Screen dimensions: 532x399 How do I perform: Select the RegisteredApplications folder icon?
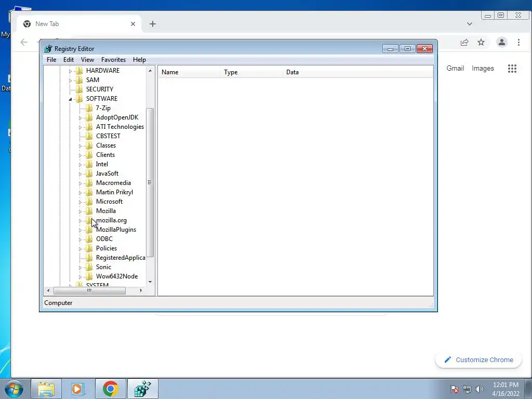[89, 258]
